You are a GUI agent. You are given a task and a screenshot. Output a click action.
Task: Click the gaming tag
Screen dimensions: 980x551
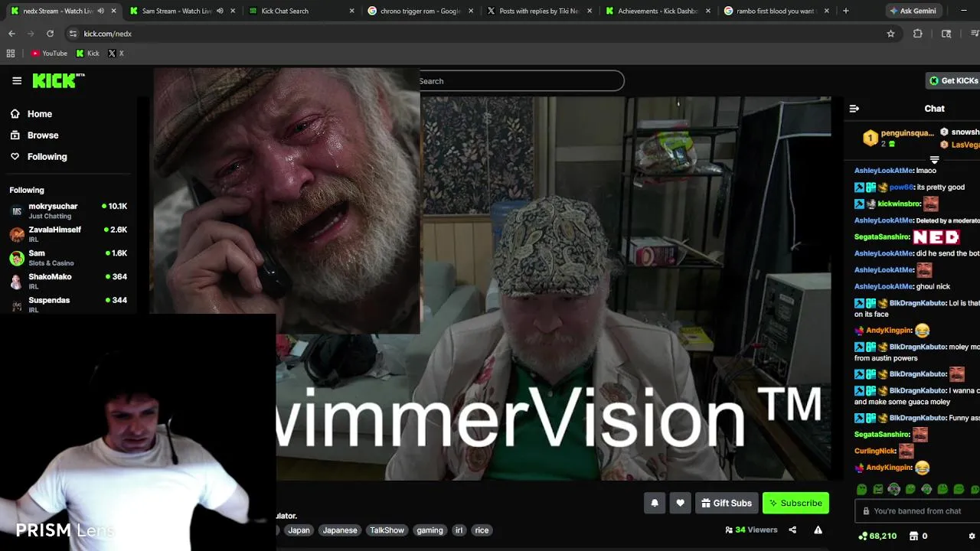click(x=430, y=530)
